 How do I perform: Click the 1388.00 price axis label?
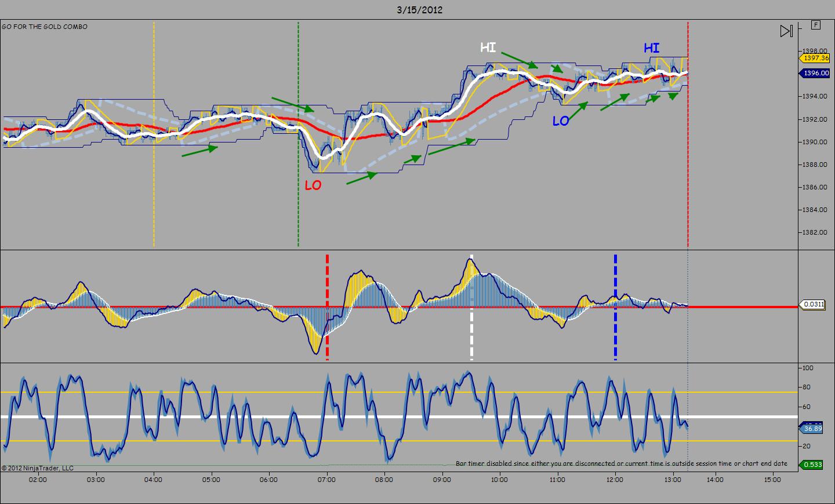tap(815, 165)
